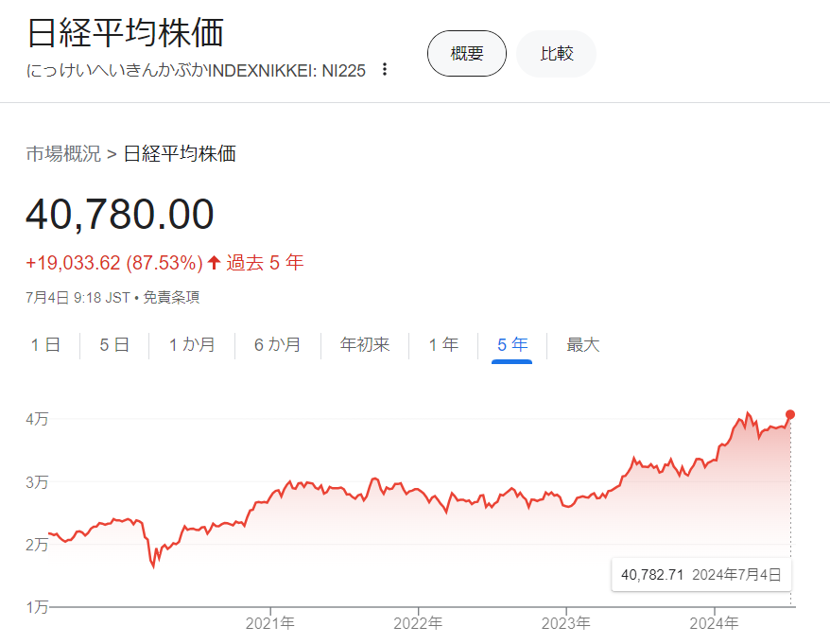Click the 概要 overview button
The height and width of the screenshot is (644, 830).
(x=466, y=54)
